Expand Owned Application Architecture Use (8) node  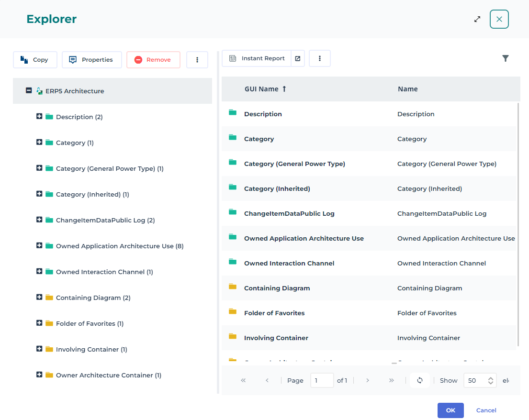pyautogui.click(x=39, y=245)
